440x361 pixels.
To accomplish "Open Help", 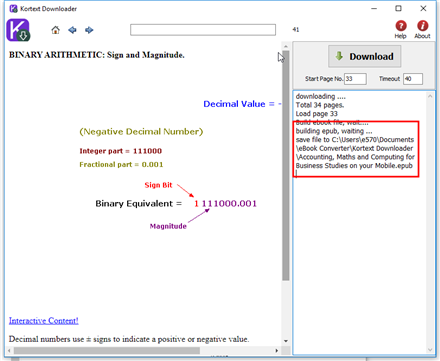I will (401, 30).
